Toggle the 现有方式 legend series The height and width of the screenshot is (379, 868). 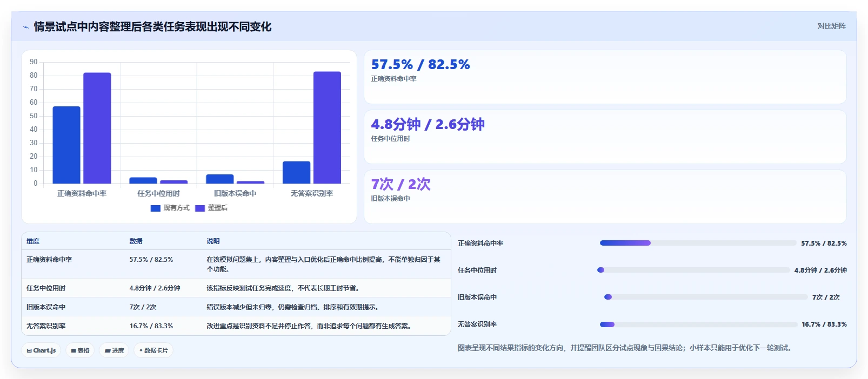[x=170, y=208]
